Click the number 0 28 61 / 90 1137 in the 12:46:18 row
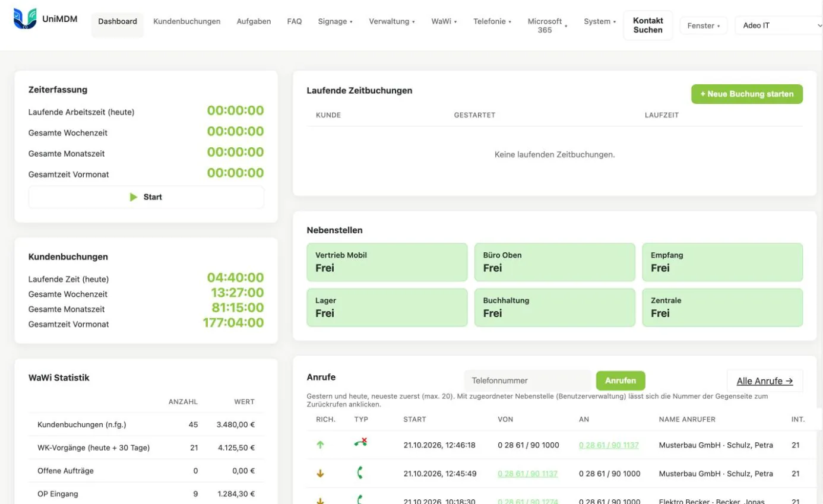Image resolution: width=823 pixels, height=504 pixels. coord(609,445)
